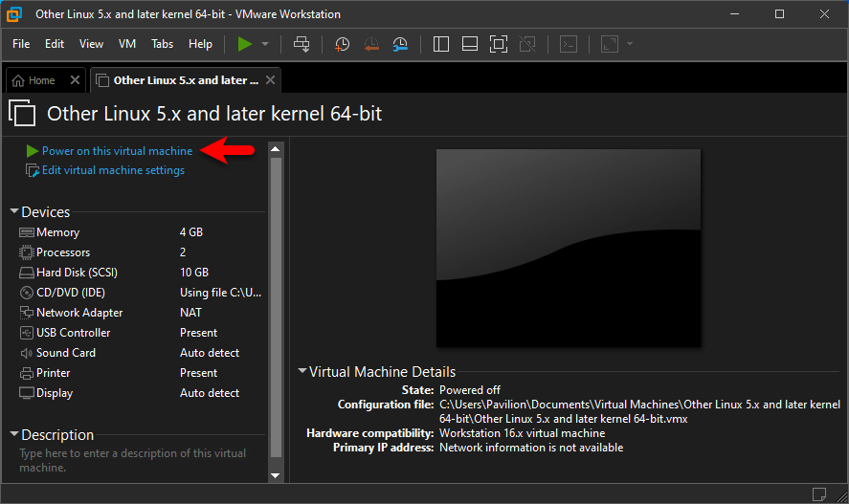Screen dimensions: 849x504
Task: Open the power options dropdown arrow
Action: [265, 44]
